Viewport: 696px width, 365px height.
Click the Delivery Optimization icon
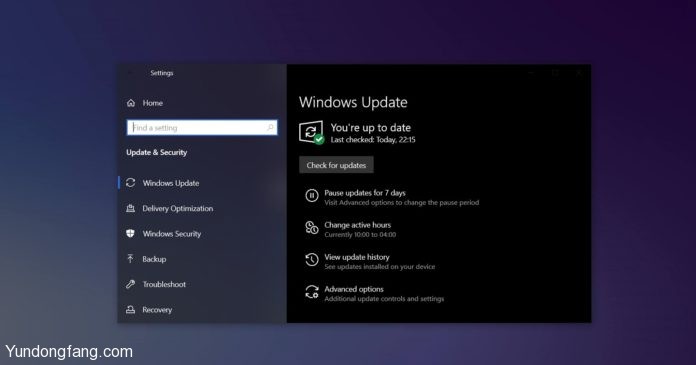pyautogui.click(x=130, y=208)
